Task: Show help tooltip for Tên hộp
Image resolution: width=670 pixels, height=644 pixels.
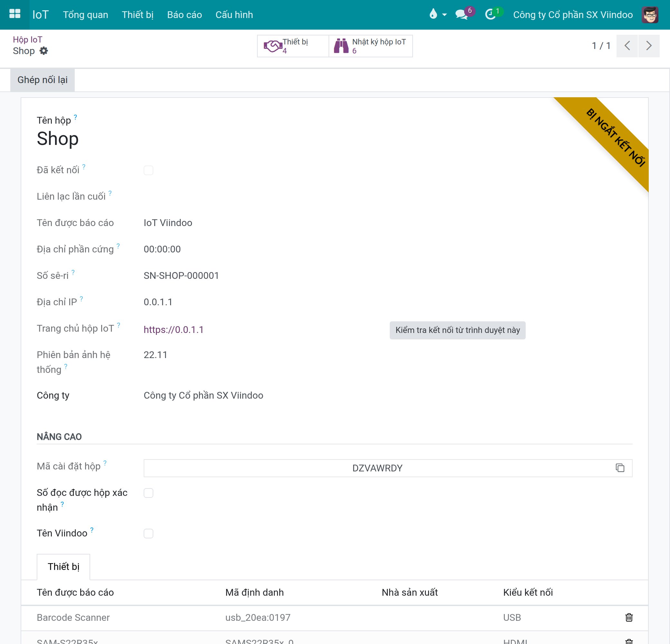Action: click(75, 117)
